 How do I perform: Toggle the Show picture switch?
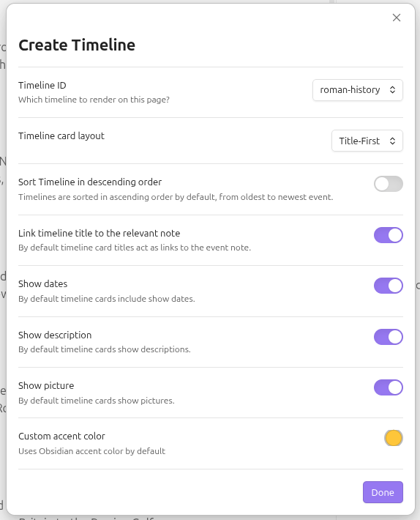pos(389,387)
